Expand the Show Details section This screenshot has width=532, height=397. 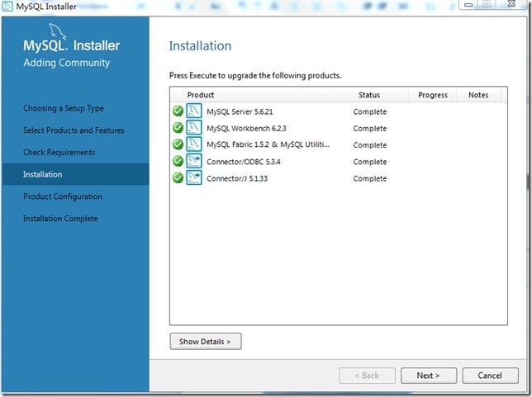tap(206, 341)
